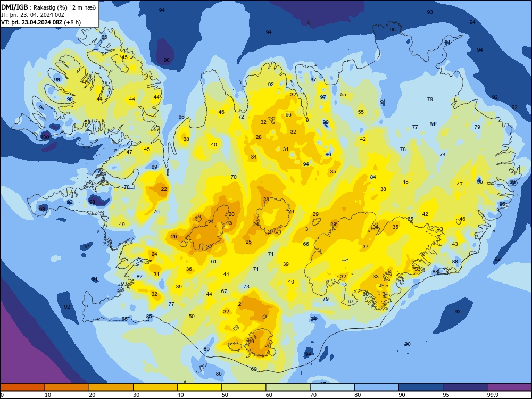The height and width of the screenshot is (399, 532).
Task: Select the 20–30 amber legend swatch
Action: 111,387
